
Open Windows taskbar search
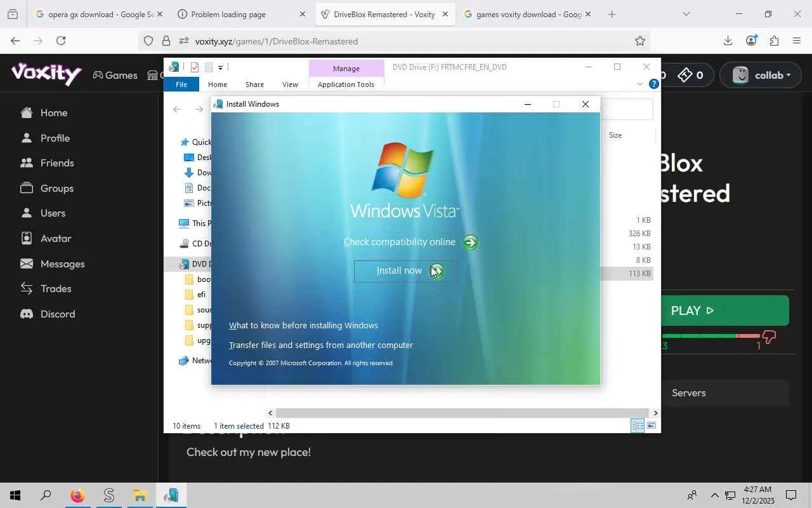[46, 495]
